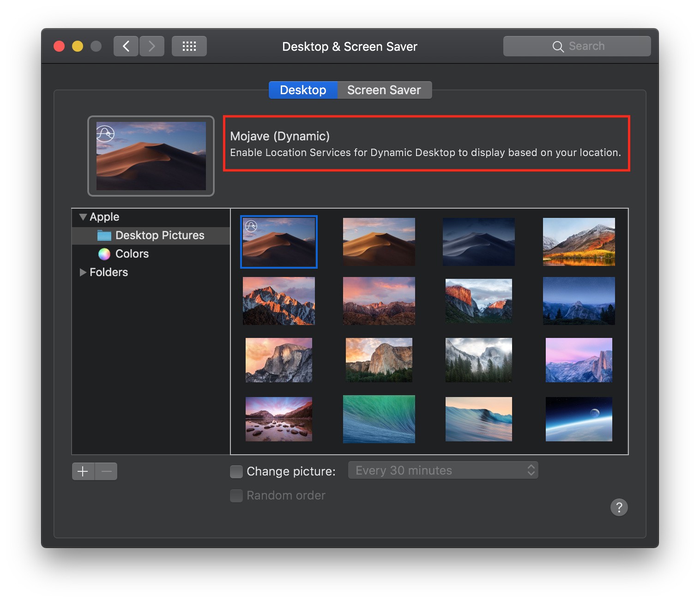
Task: Select the El Capitan red cliff valley wallpaper
Action: click(x=479, y=301)
